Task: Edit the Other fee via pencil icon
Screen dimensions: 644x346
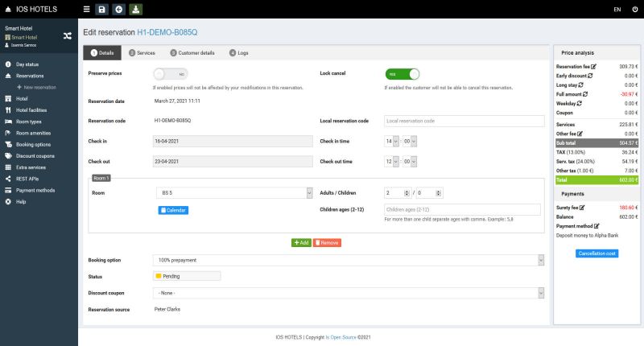Action: (x=580, y=134)
